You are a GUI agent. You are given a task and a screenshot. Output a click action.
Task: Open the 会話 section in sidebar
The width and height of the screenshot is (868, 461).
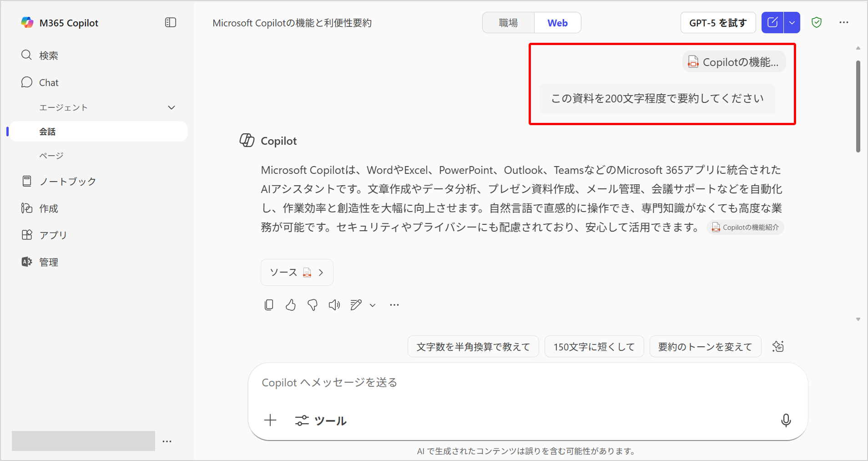(x=47, y=132)
